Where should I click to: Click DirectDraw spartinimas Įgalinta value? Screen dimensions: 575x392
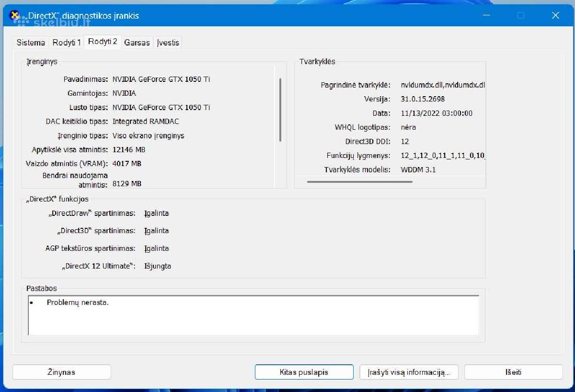156,213
